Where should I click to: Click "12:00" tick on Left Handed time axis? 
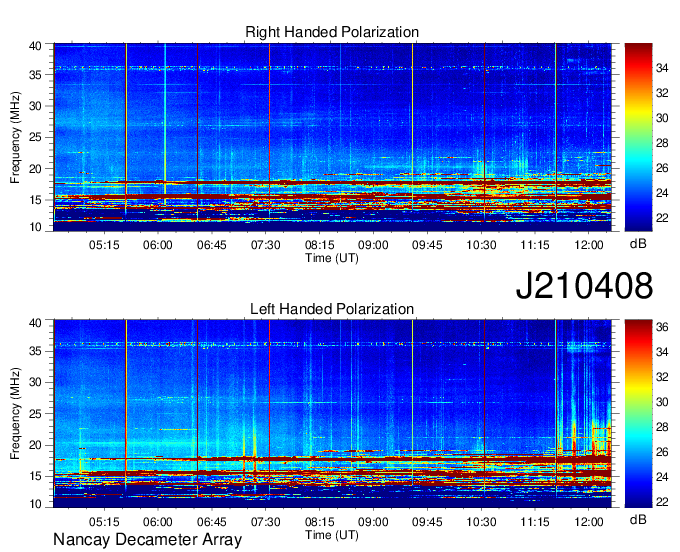coord(589,522)
